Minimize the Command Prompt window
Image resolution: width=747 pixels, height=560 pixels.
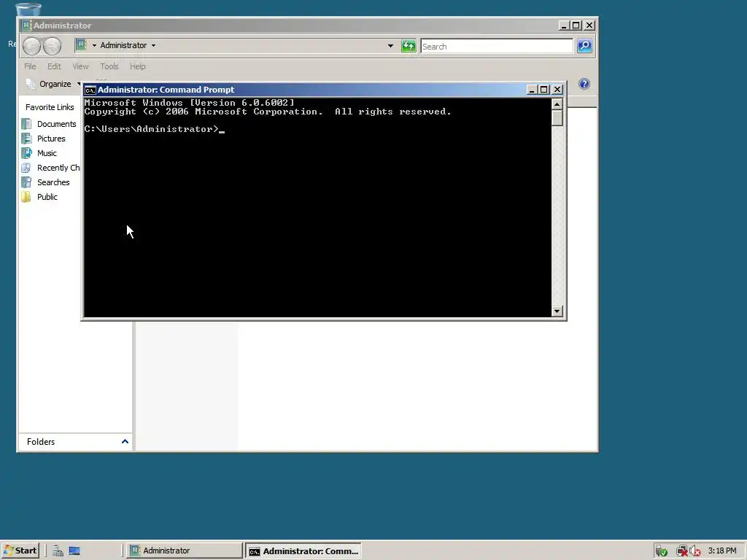click(x=532, y=90)
